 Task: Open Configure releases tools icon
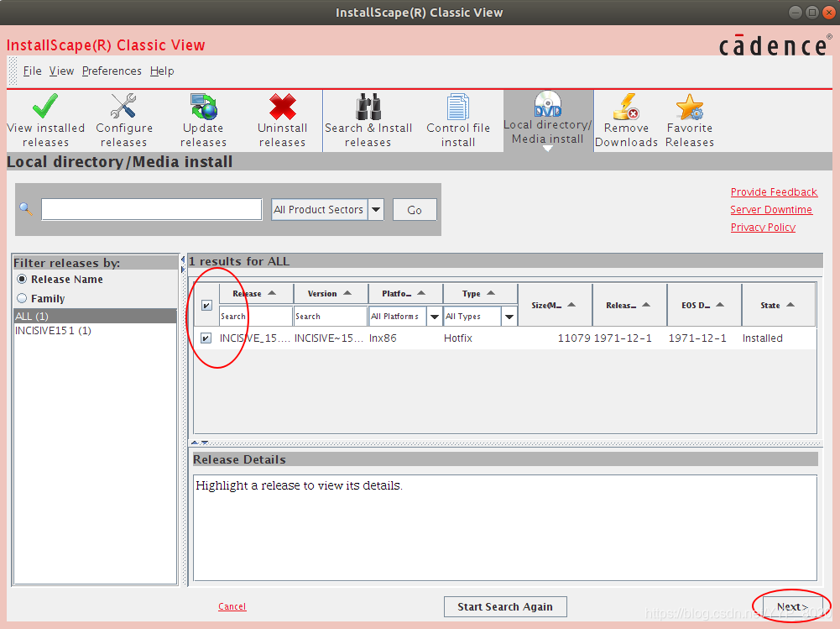[123, 106]
